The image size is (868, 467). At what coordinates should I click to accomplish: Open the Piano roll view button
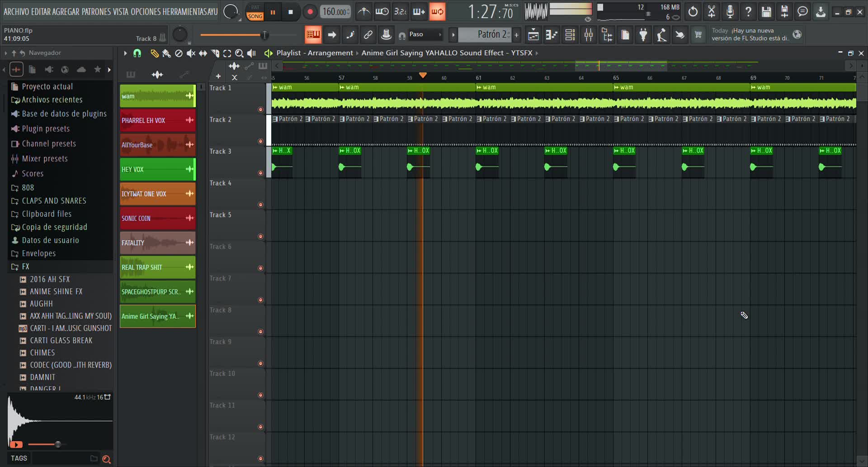[552, 35]
